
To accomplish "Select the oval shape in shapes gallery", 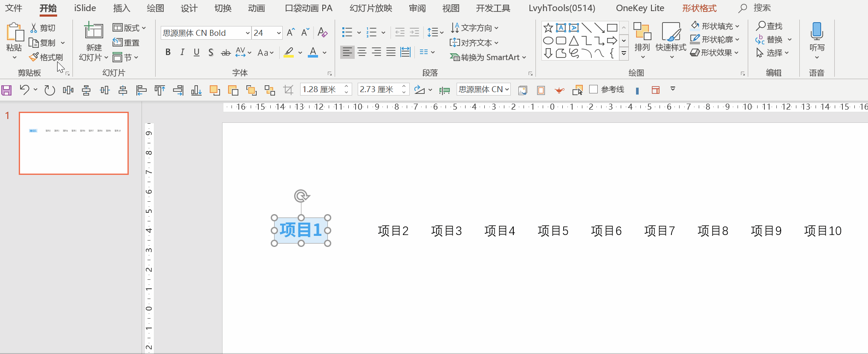I will 548,41.
